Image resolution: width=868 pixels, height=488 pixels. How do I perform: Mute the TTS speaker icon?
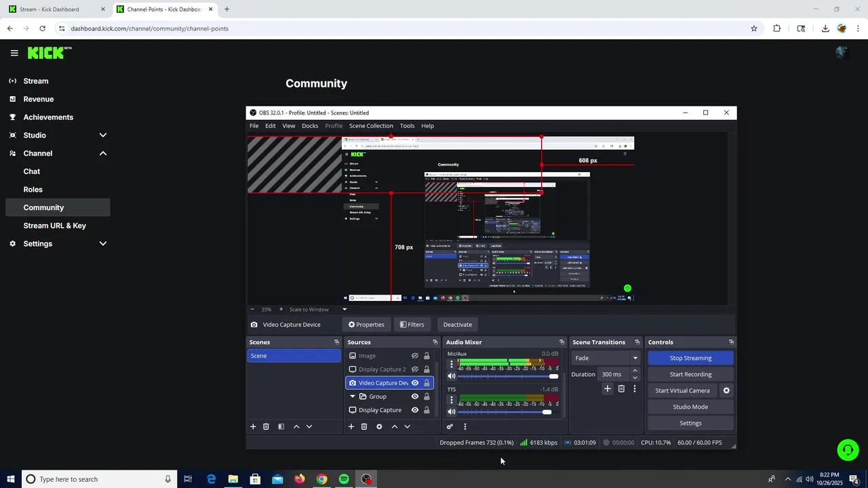pos(452,411)
